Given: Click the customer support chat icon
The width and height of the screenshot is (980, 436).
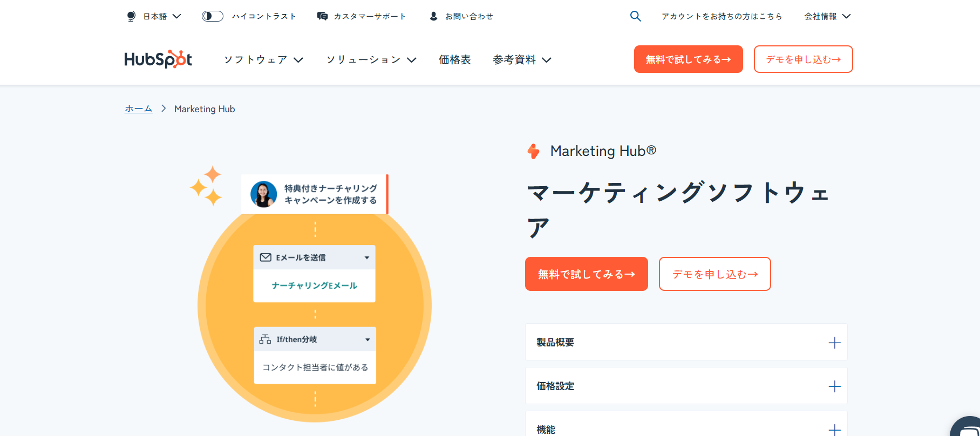Looking at the screenshot, I should [x=322, y=16].
